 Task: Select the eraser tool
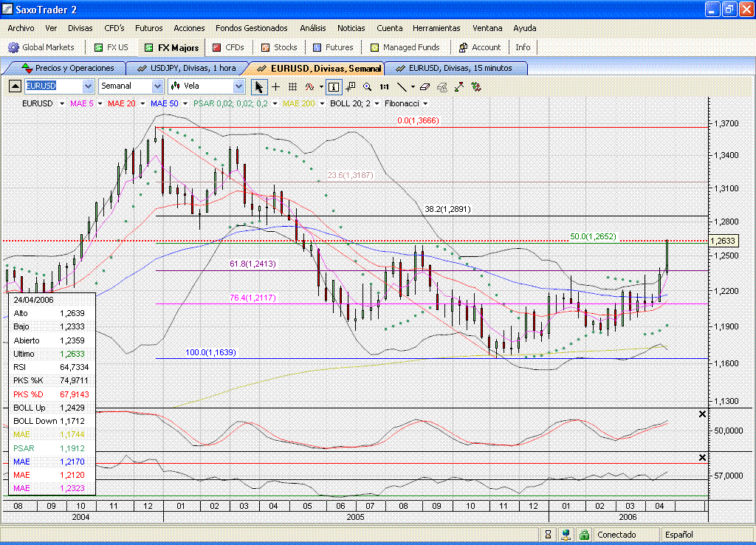tap(425, 87)
